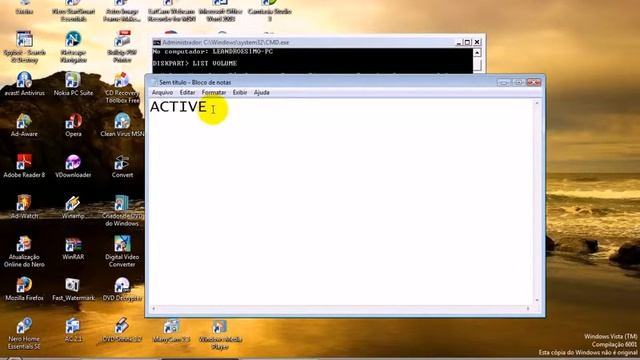Select the CD Recovery Toolbox Free icon

tap(122, 87)
